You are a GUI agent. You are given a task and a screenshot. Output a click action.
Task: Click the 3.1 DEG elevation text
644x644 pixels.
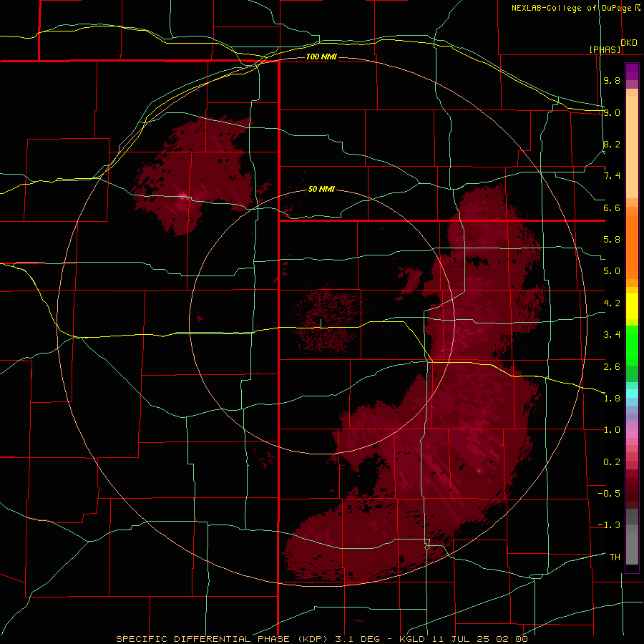coord(360,639)
